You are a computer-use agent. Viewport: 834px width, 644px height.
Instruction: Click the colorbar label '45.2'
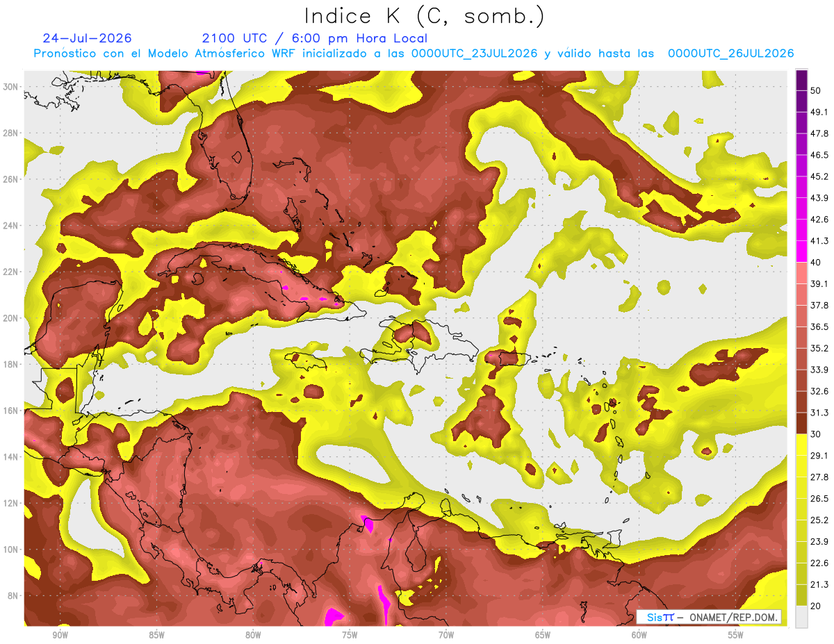coord(820,176)
